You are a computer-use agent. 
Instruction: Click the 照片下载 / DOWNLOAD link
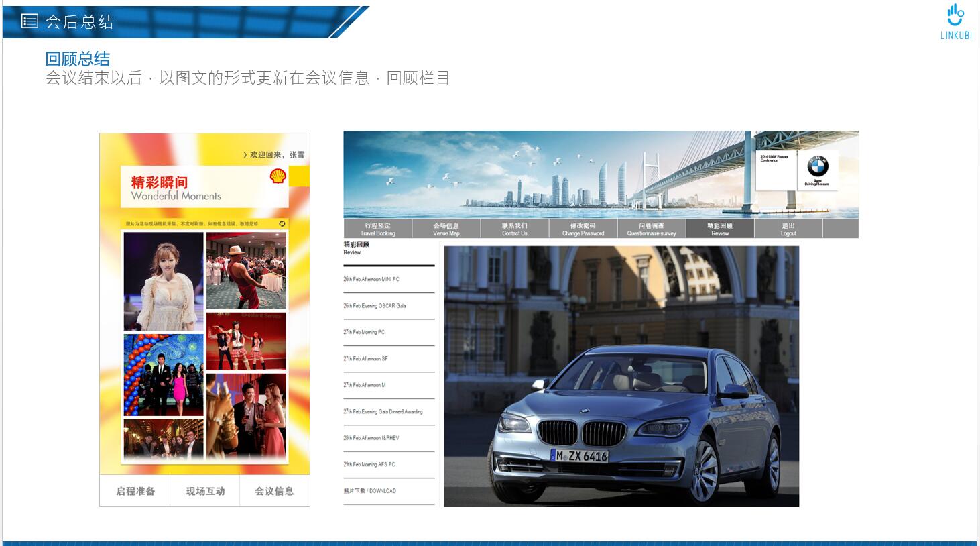point(370,491)
